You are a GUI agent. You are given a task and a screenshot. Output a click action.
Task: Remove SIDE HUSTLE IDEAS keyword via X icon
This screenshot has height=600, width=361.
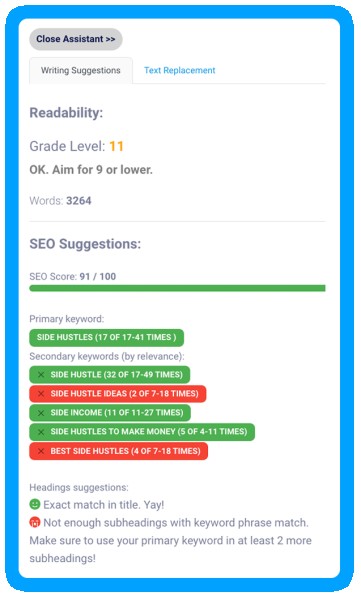(41, 394)
